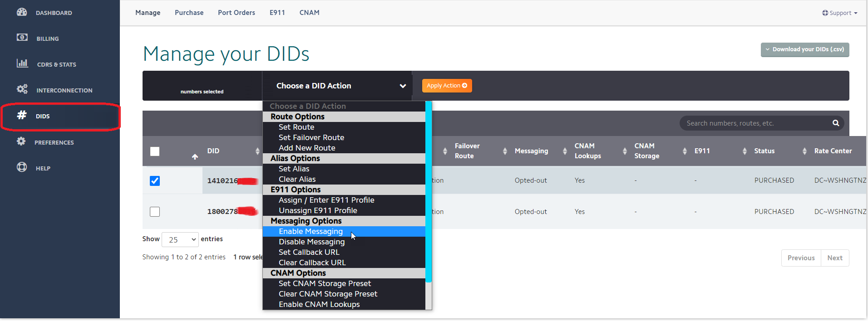This screenshot has height=321, width=868.
Task: Expand the Support menu
Action: coord(839,13)
